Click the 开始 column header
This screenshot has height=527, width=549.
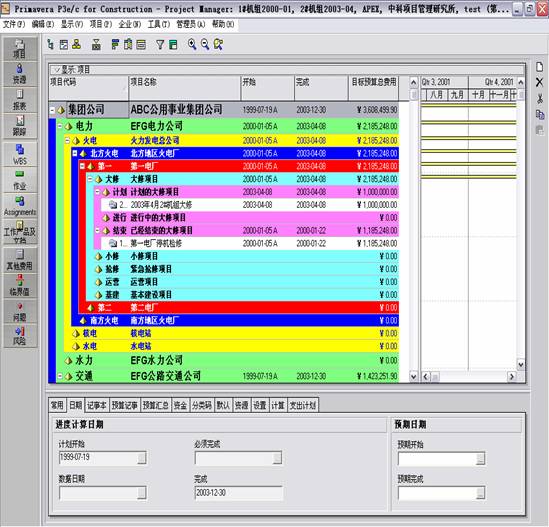pyautogui.click(x=267, y=88)
